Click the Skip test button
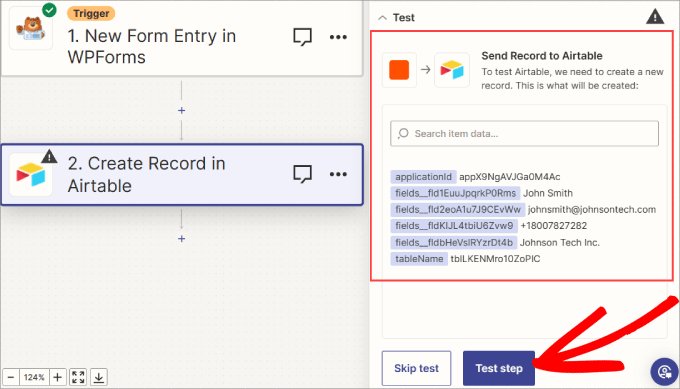The image size is (680, 389). tap(416, 368)
